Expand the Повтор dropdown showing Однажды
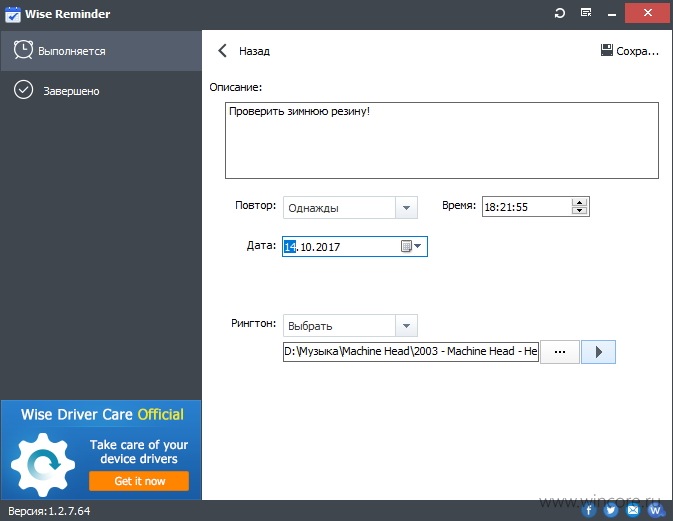The width and height of the screenshot is (673, 521). coord(350,208)
